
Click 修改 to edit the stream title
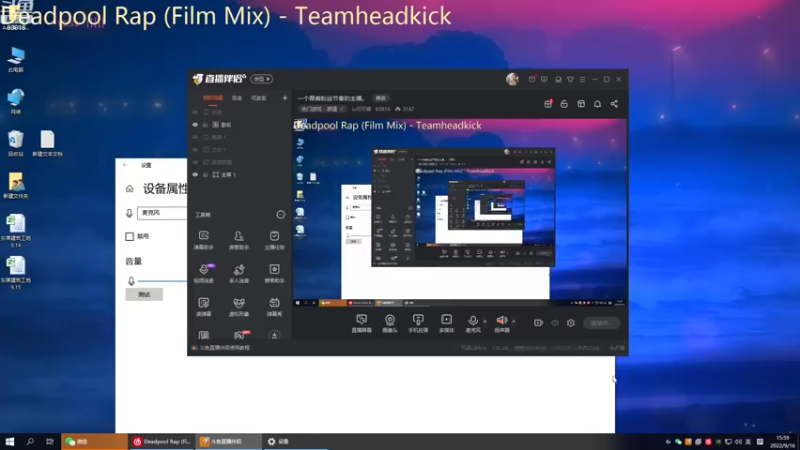coord(381,98)
